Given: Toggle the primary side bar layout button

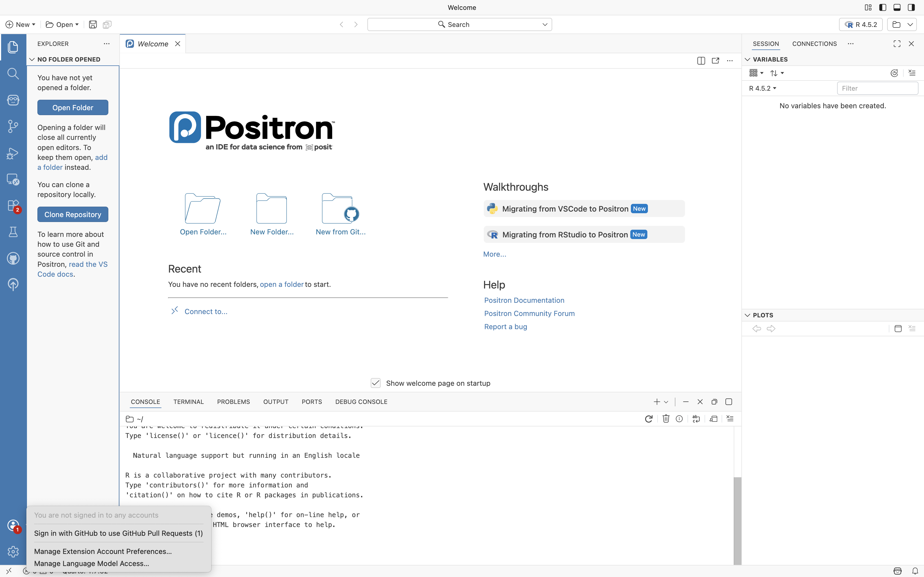Looking at the screenshot, I should 882,8.
